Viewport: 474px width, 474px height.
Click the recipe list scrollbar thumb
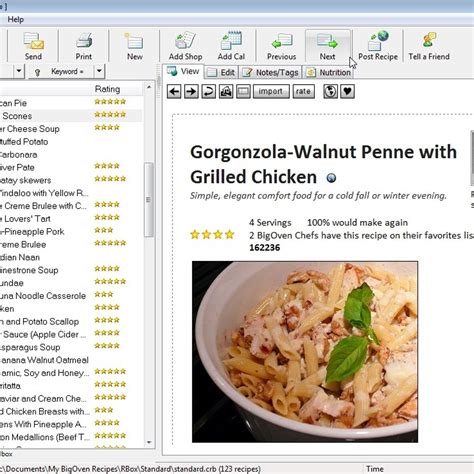point(149,200)
